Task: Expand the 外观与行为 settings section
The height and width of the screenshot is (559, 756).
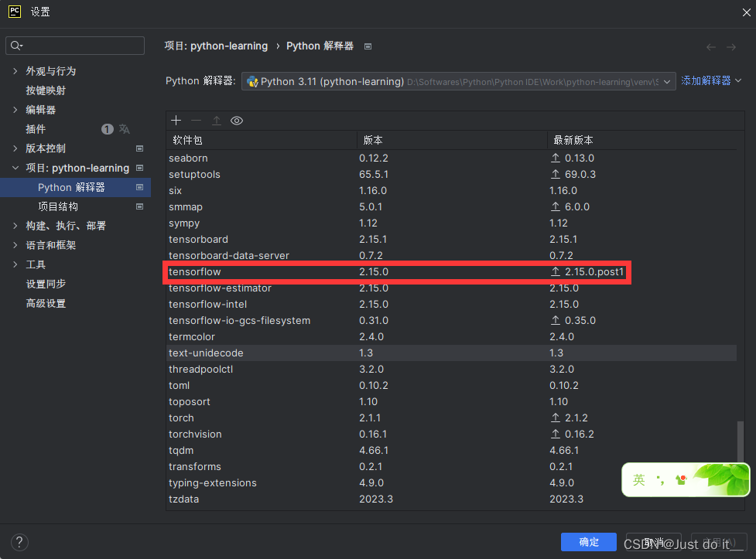Action: click(15, 71)
